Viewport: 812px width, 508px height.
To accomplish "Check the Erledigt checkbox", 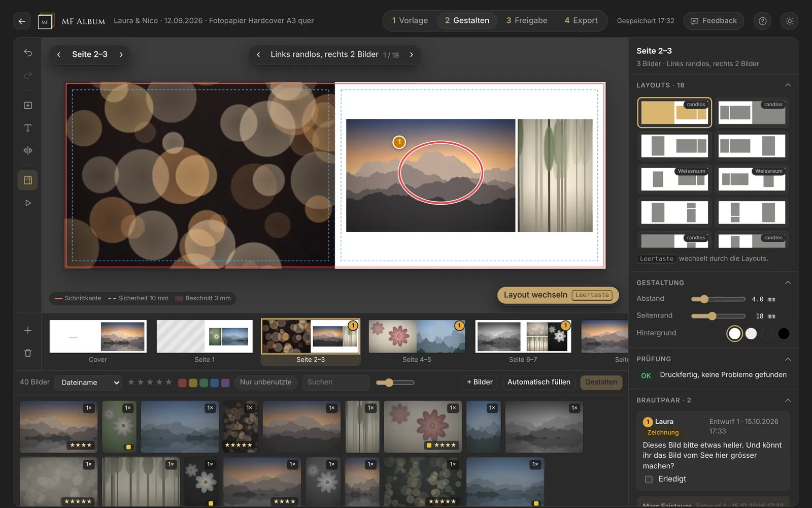I will coord(649,479).
